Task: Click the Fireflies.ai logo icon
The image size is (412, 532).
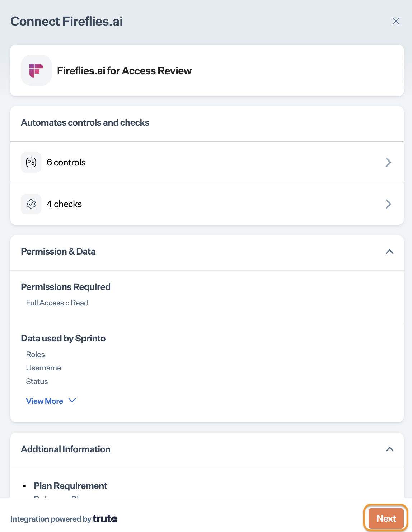Action: pyautogui.click(x=36, y=70)
